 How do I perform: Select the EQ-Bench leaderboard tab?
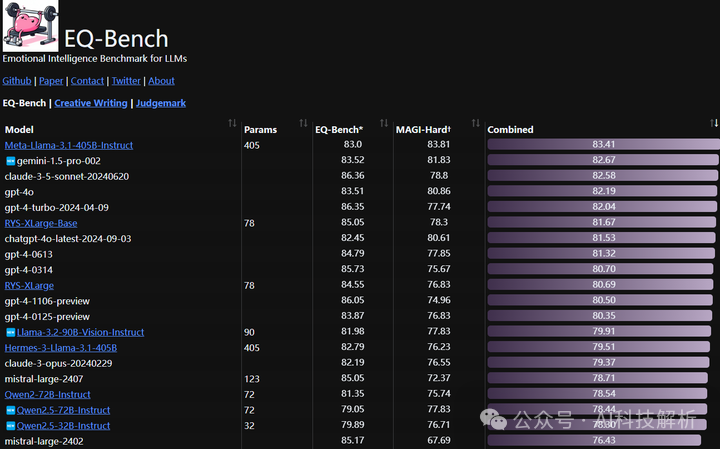click(x=24, y=103)
